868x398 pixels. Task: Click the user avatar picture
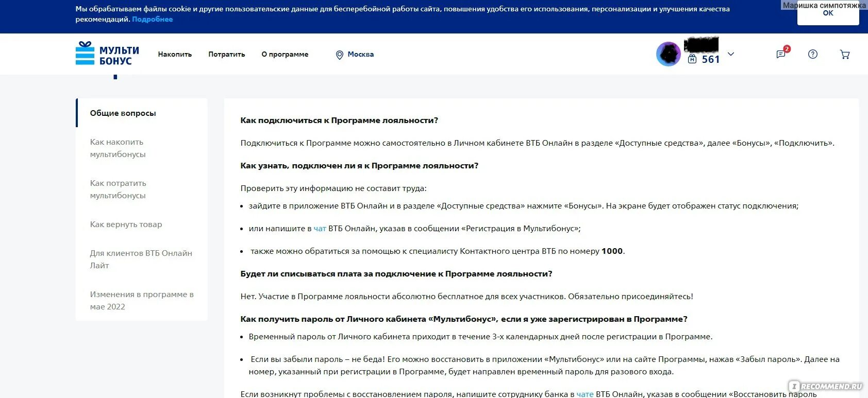[x=669, y=54]
